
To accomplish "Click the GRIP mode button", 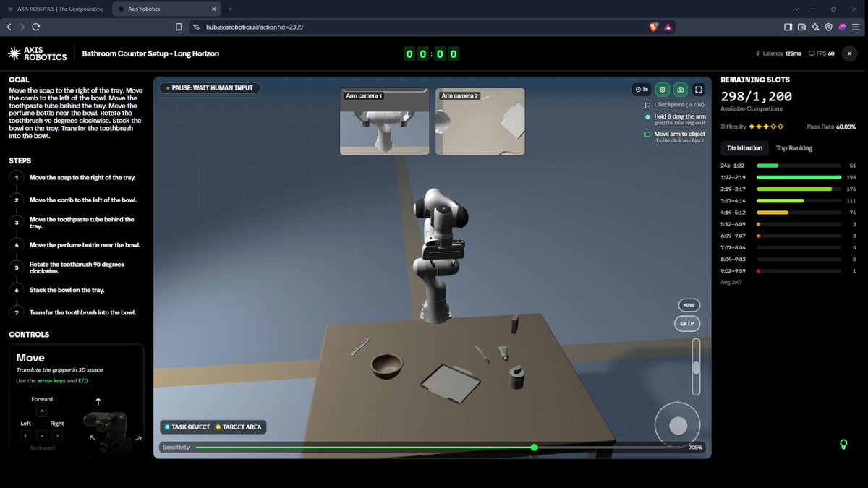I will click(688, 323).
